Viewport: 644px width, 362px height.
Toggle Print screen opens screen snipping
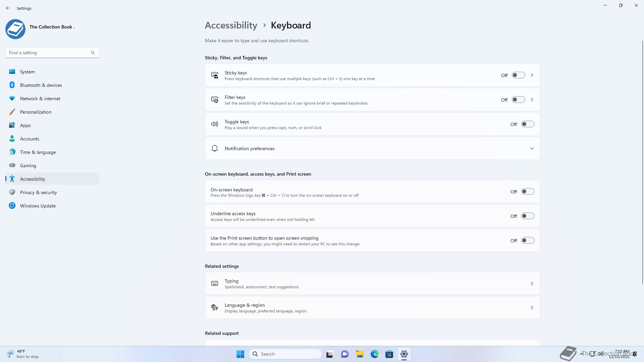tap(528, 240)
